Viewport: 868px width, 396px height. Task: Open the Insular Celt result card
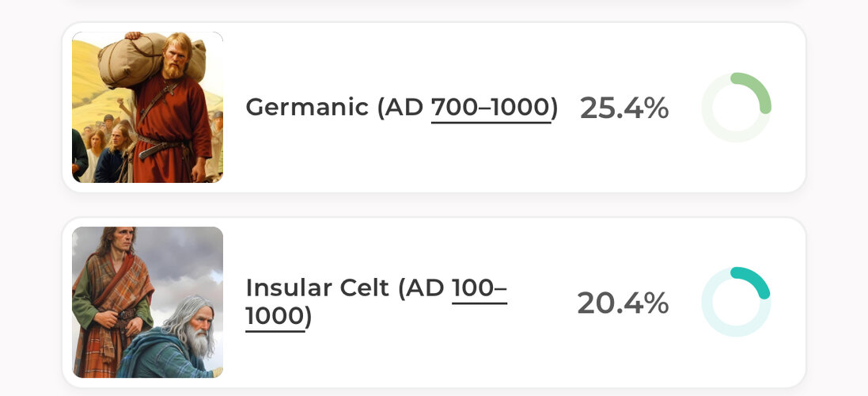[x=434, y=302]
